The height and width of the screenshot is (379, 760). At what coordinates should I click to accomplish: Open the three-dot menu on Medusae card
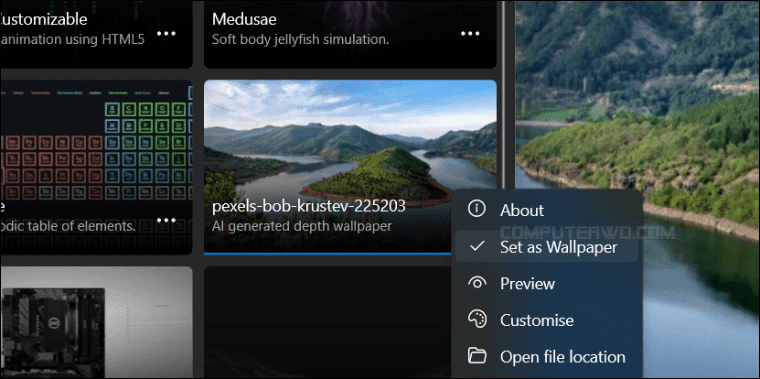[470, 33]
